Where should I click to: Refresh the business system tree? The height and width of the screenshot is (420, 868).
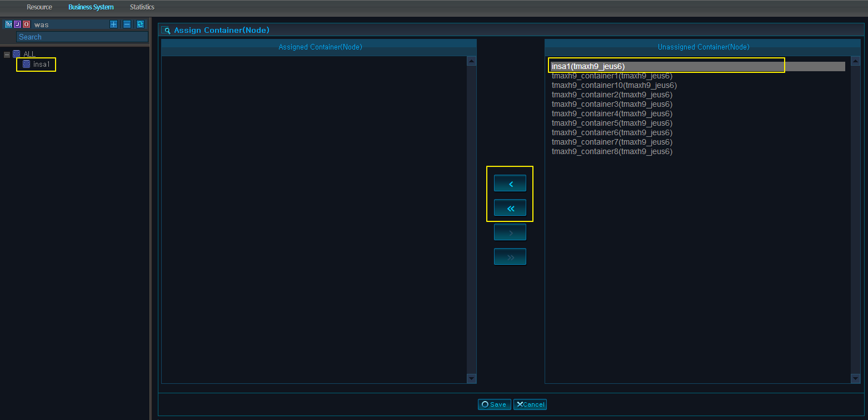coord(140,24)
